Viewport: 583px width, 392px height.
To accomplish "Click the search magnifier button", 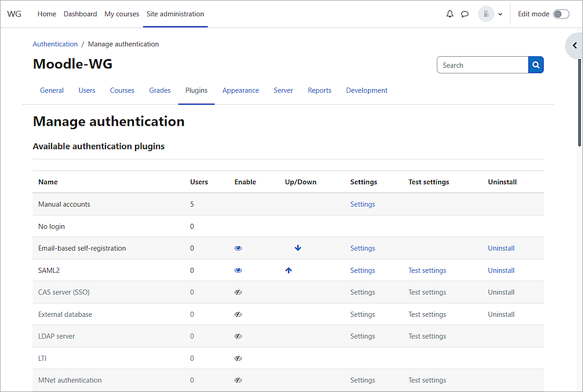I will (x=535, y=64).
